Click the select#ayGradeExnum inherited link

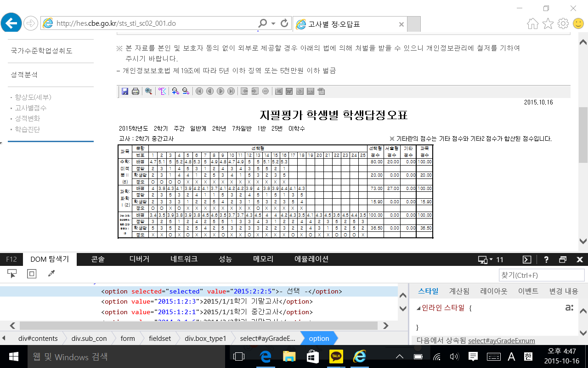(501, 341)
